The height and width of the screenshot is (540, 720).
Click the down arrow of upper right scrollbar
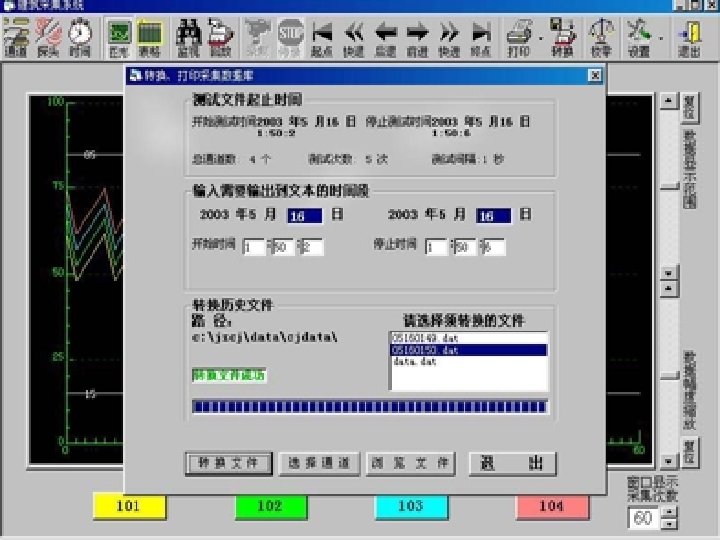pos(669,273)
